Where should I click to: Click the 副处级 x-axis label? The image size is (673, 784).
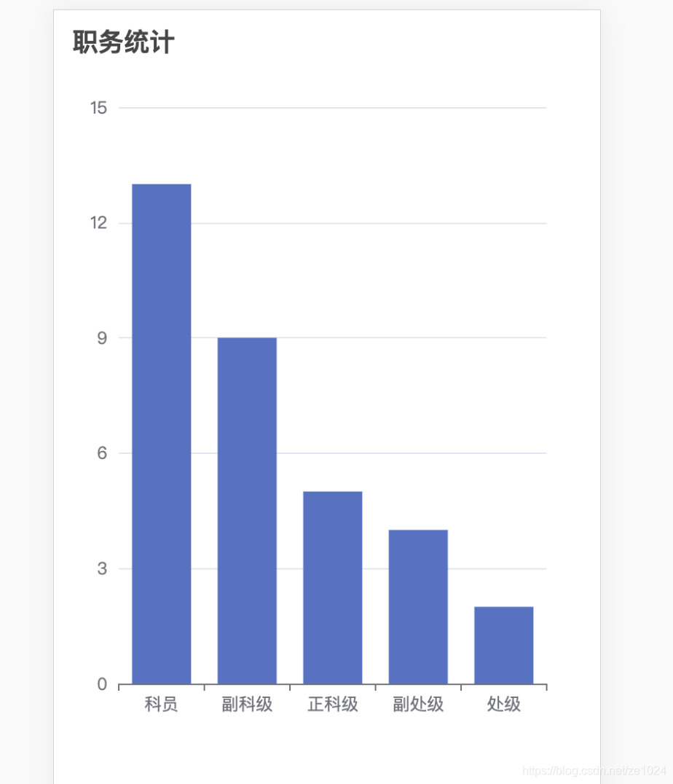pyautogui.click(x=418, y=704)
